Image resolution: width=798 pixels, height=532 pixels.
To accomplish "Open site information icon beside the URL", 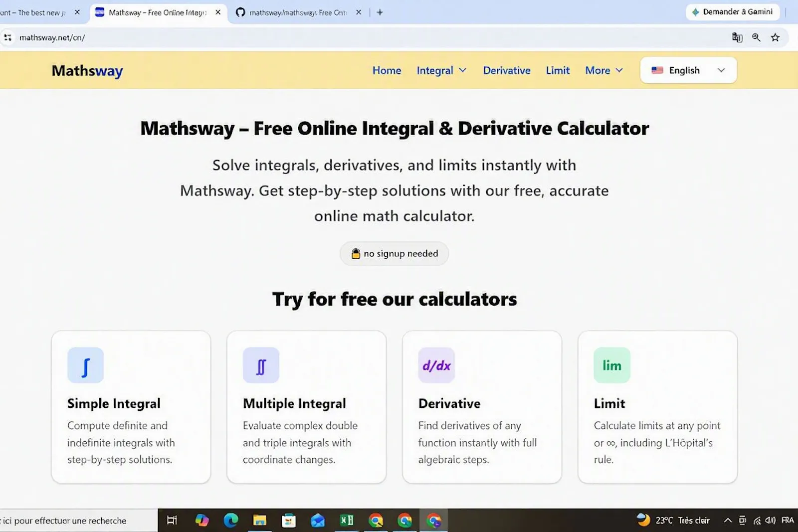I will 7,37.
